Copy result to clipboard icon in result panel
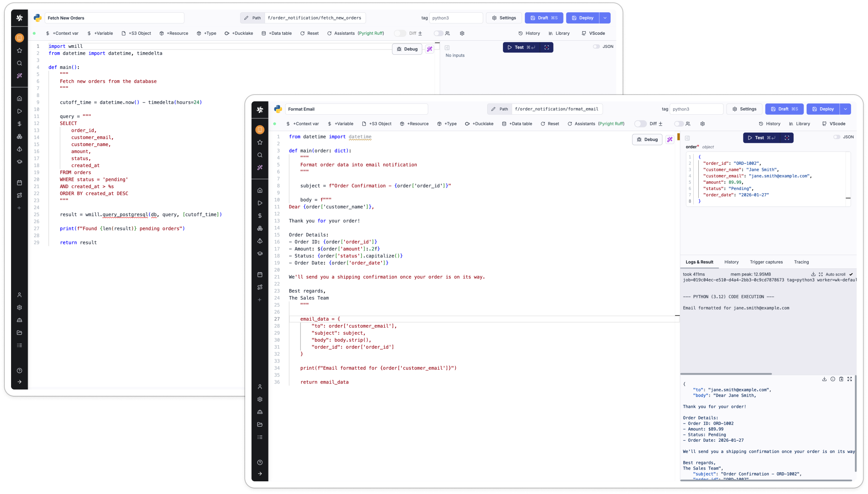 841,379
